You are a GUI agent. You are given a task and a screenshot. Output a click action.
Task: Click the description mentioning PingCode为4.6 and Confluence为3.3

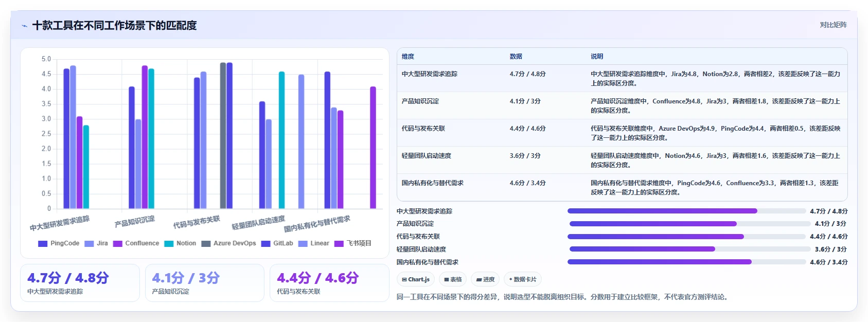click(x=715, y=188)
